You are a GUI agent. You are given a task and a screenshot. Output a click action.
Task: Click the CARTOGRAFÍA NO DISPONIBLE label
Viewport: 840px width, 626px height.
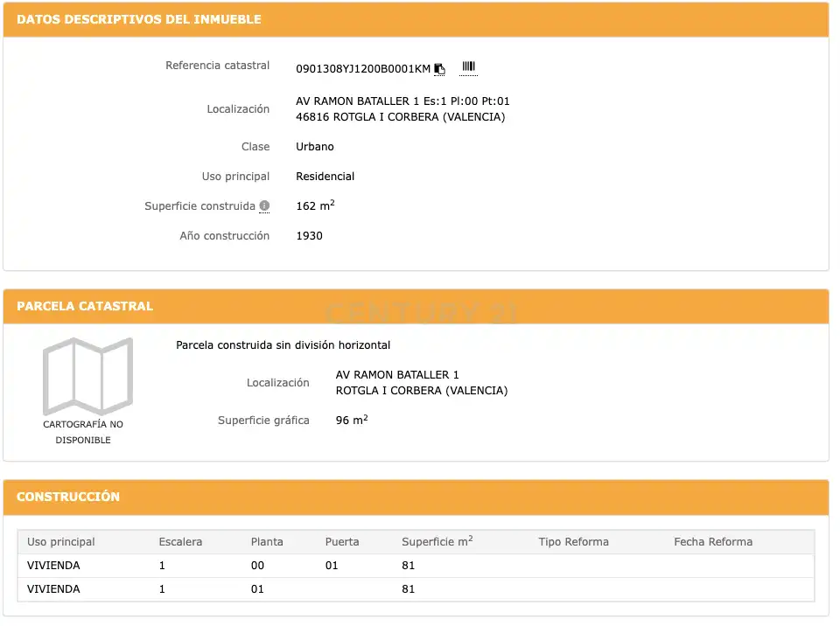83,432
